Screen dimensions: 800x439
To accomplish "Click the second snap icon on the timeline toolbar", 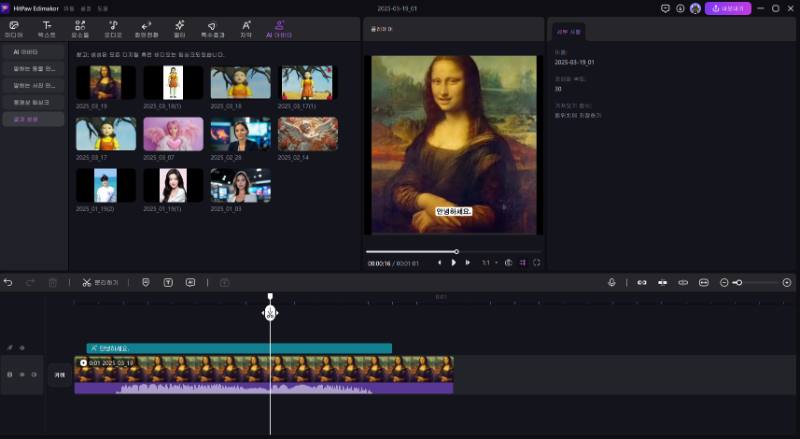I will click(x=662, y=282).
